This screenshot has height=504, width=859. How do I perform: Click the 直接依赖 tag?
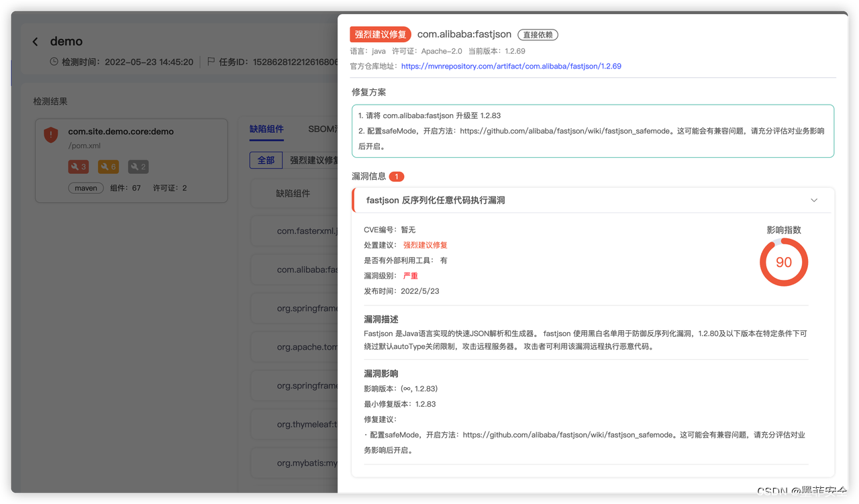538,35
